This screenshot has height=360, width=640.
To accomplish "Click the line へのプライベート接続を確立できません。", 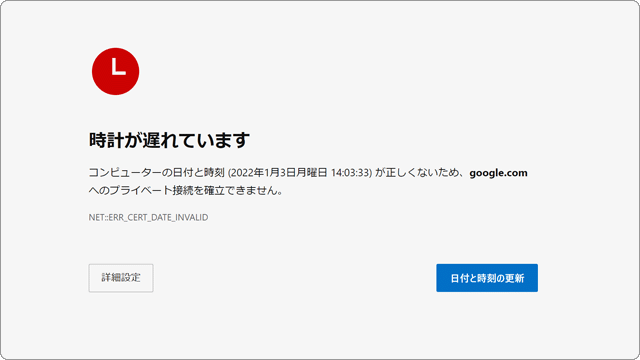I will (x=186, y=191).
